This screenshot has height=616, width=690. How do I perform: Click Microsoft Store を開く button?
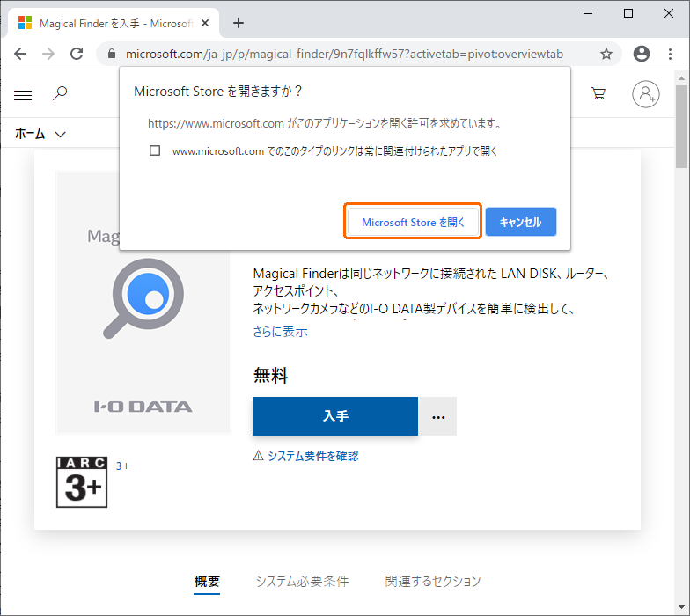413,222
